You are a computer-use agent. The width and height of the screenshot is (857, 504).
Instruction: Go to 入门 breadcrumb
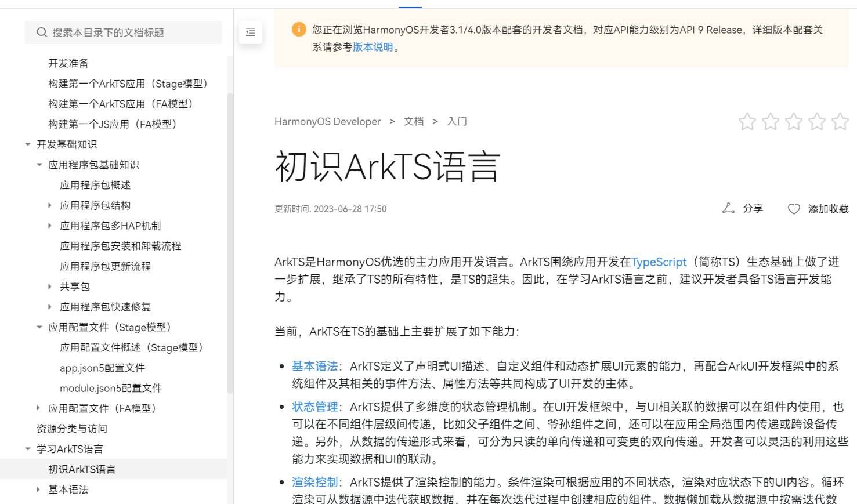[457, 121]
